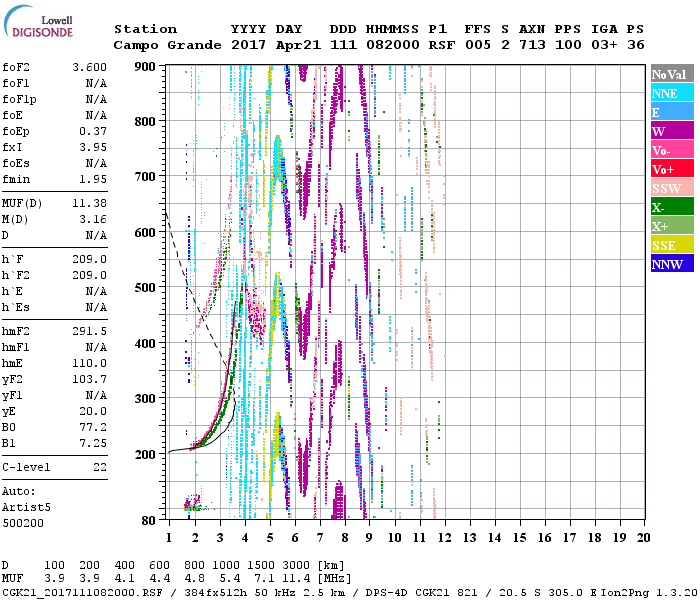Select the SSW legend swatch

[672, 188]
